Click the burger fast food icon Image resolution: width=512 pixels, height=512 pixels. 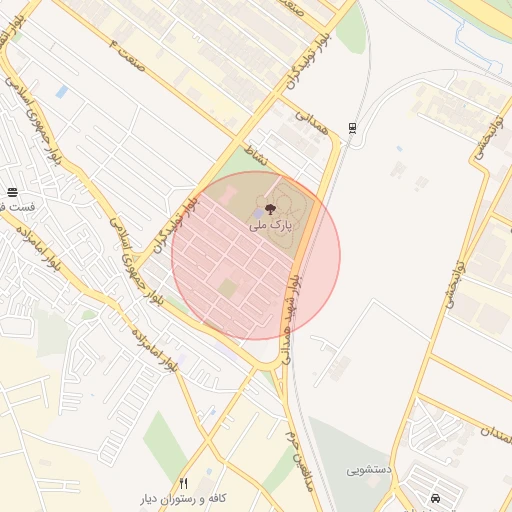[x=13, y=192]
